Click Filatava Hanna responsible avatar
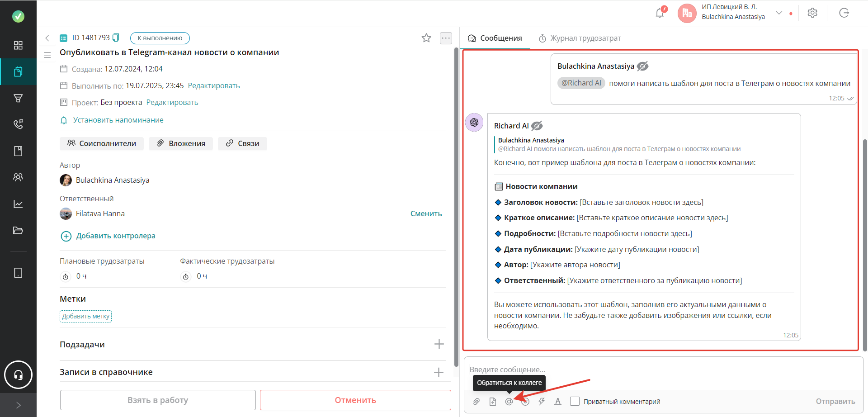 coord(66,213)
